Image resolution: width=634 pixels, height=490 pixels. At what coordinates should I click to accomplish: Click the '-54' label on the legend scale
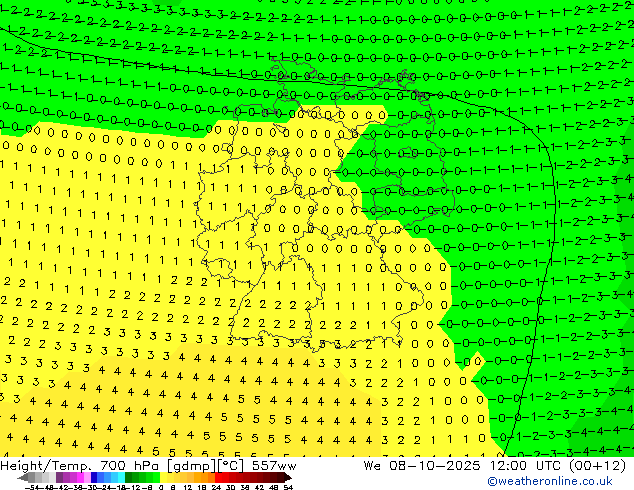(32, 487)
